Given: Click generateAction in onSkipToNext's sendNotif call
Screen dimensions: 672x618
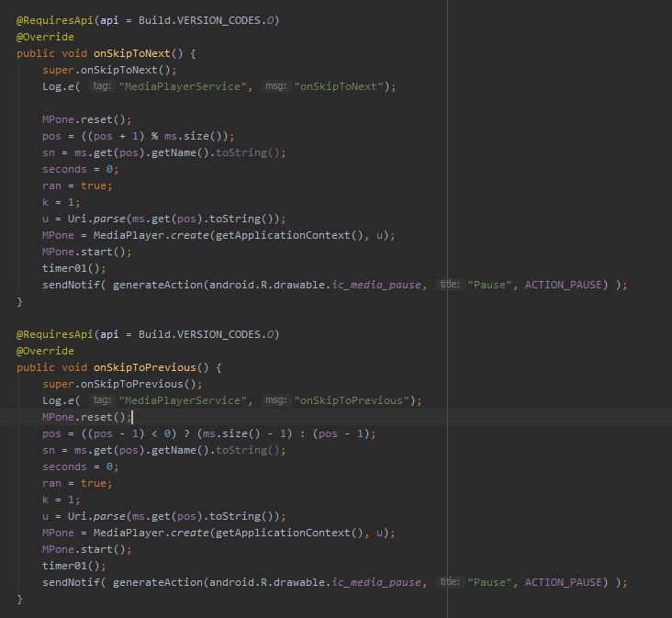Looking at the screenshot, I should [158, 285].
